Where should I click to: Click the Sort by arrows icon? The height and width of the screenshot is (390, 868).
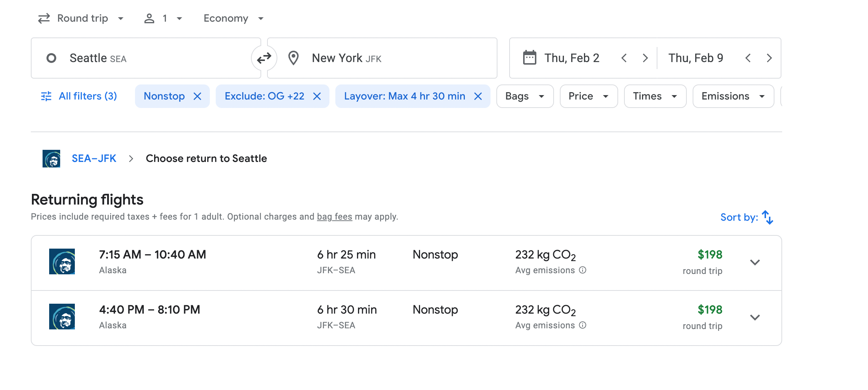point(767,217)
